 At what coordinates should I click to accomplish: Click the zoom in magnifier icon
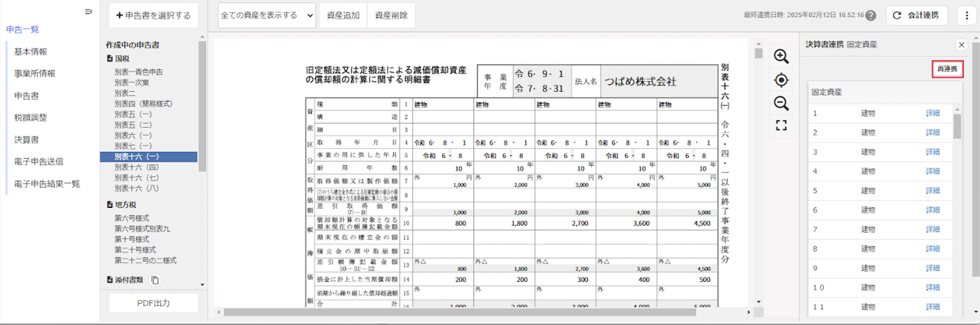click(781, 57)
